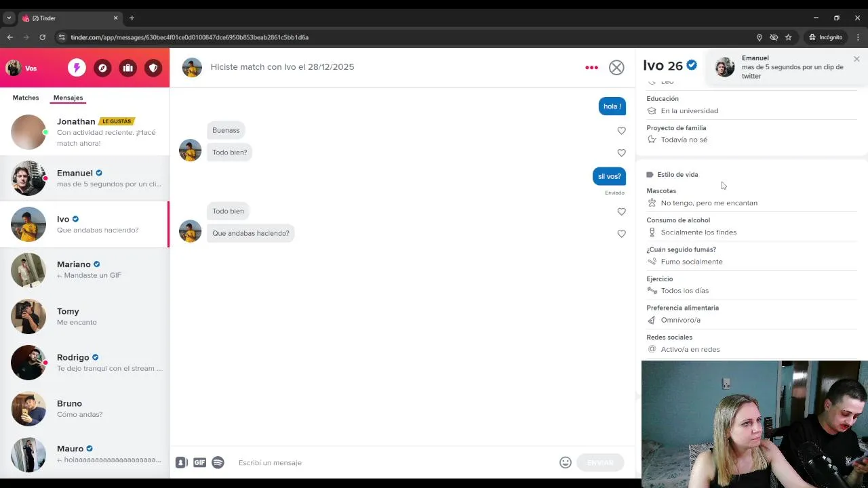The image size is (868, 488).
Task: Open the contact card icon in the message bar
Action: pyautogui.click(x=181, y=462)
